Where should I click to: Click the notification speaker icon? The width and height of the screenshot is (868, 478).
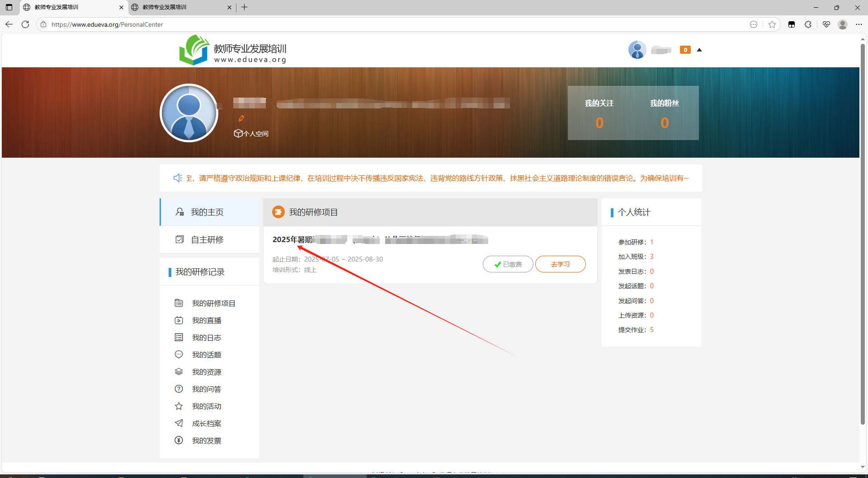tap(178, 178)
